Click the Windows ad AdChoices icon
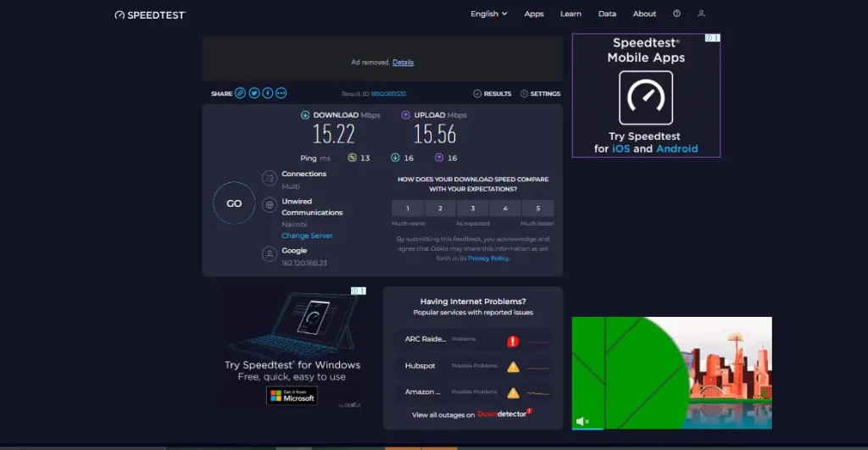868x450 pixels. click(x=355, y=291)
